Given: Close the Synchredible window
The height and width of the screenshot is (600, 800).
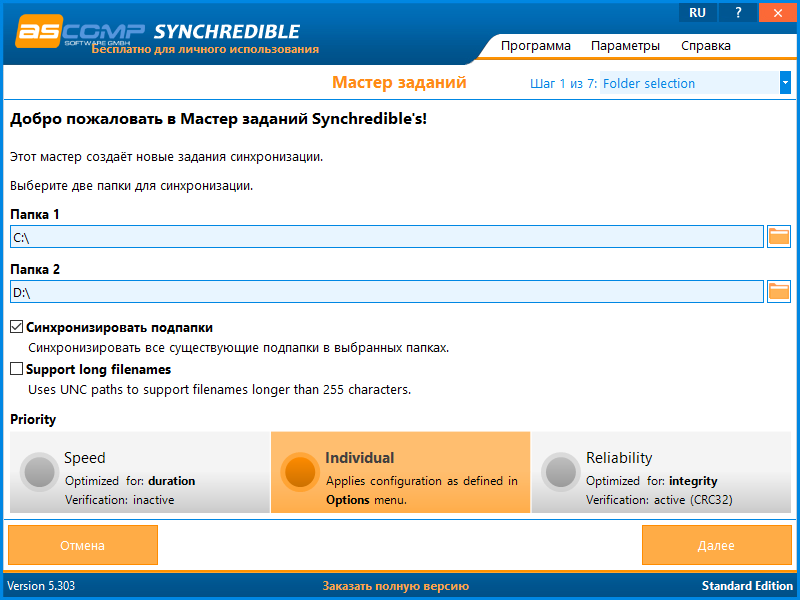Looking at the screenshot, I should (x=778, y=13).
